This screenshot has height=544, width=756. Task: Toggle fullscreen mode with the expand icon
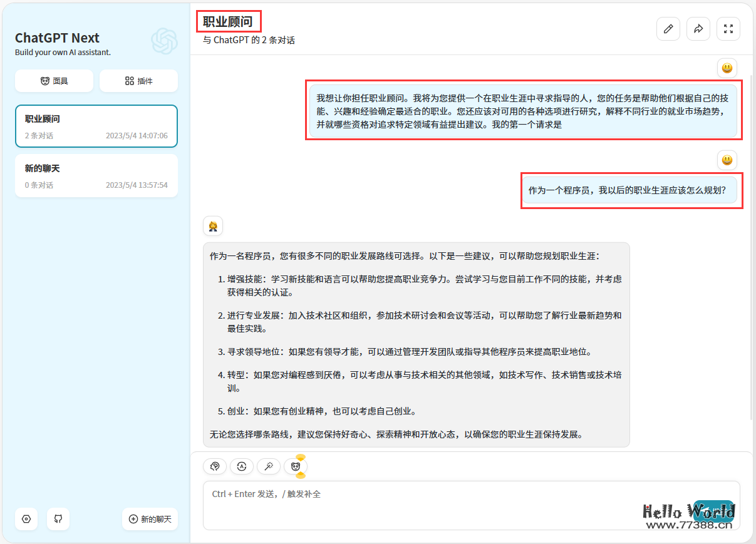pyautogui.click(x=728, y=29)
